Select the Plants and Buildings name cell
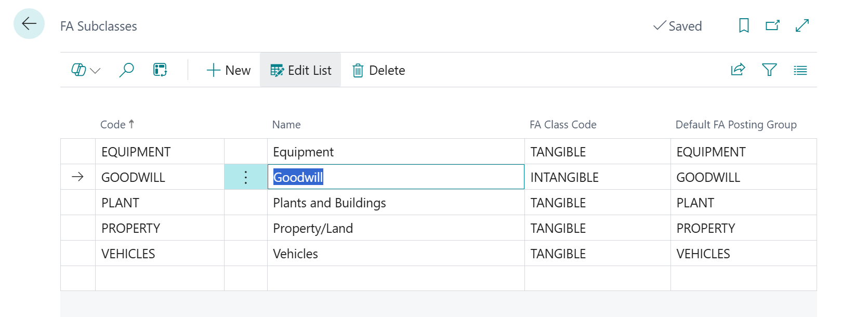868x317 pixels. point(330,203)
